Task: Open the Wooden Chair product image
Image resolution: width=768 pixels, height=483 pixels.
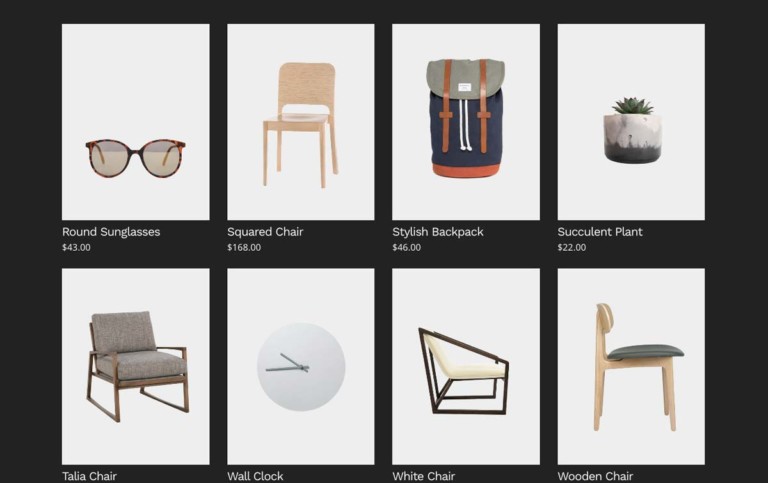Action: pyautogui.click(x=631, y=366)
